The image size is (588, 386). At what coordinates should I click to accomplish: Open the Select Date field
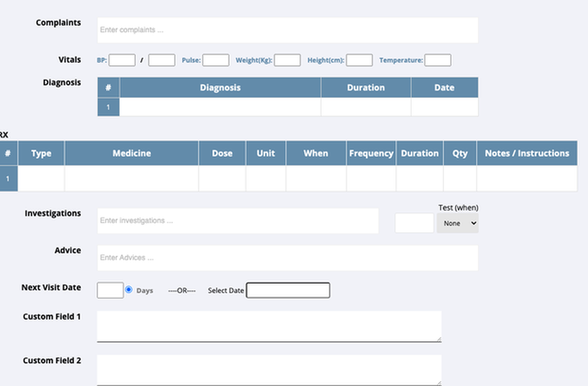288,291
